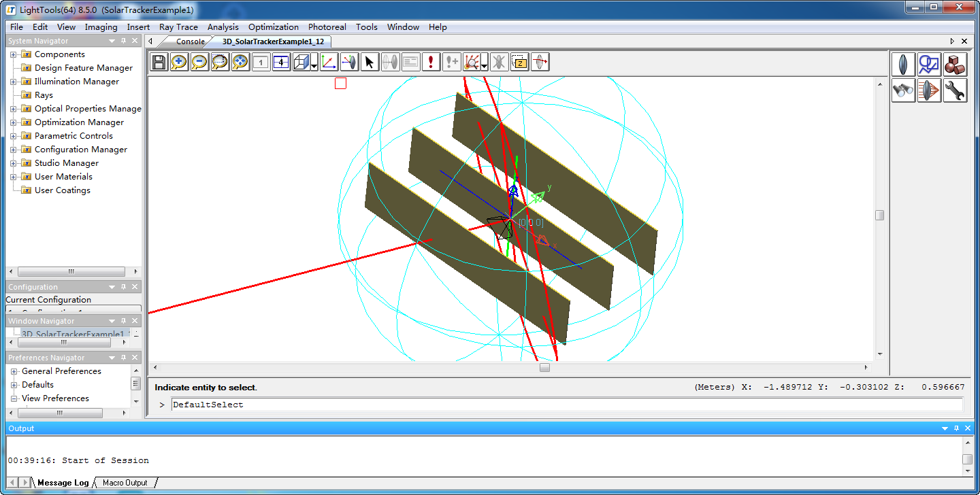
Task: Expand the Illumination Manager node
Action: (14, 82)
